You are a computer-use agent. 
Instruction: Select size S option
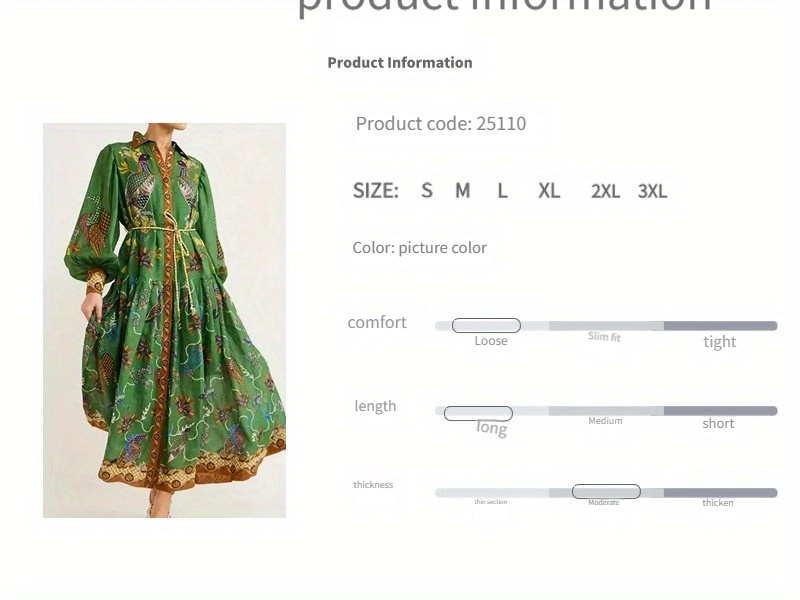coord(427,191)
